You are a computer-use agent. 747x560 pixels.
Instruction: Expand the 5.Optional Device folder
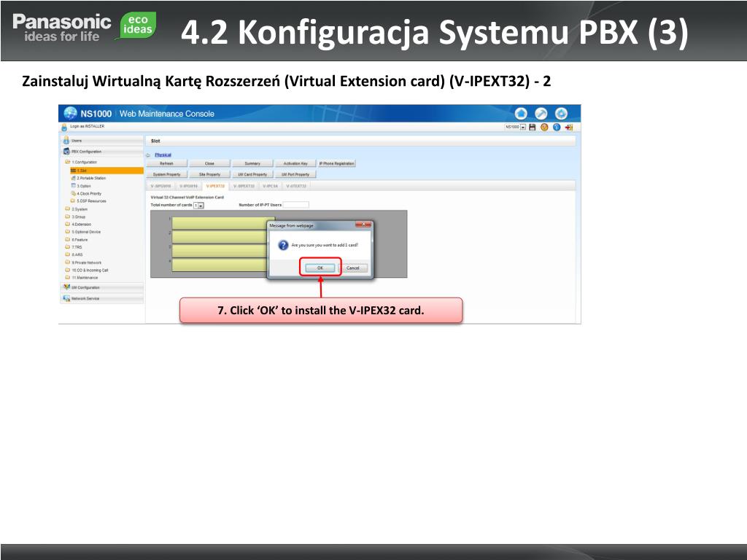[68, 232]
